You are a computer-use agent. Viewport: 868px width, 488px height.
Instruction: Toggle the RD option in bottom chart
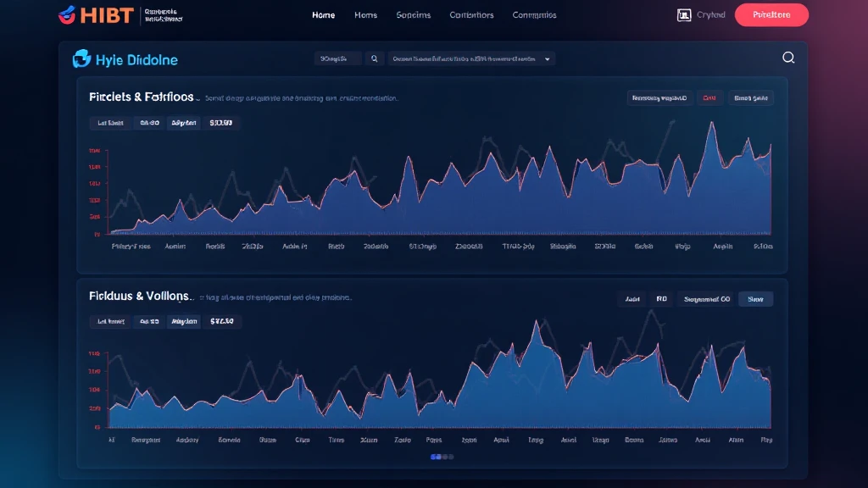[x=661, y=299]
